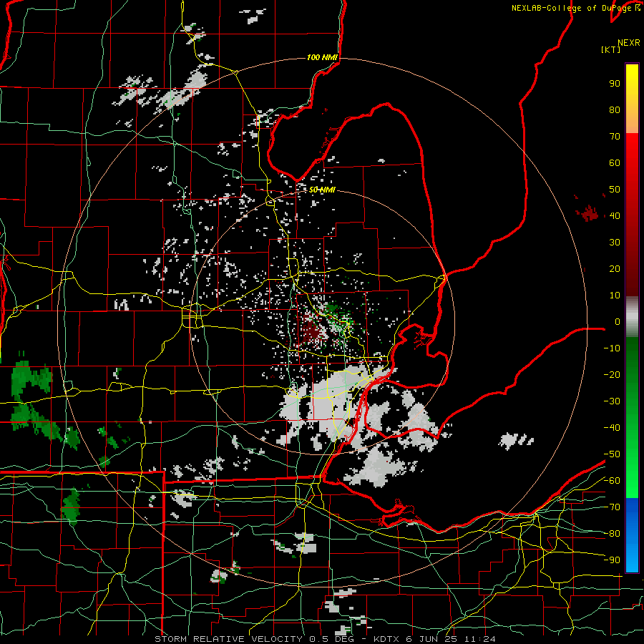Click the positive 50 scale value

[x=615, y=190]
